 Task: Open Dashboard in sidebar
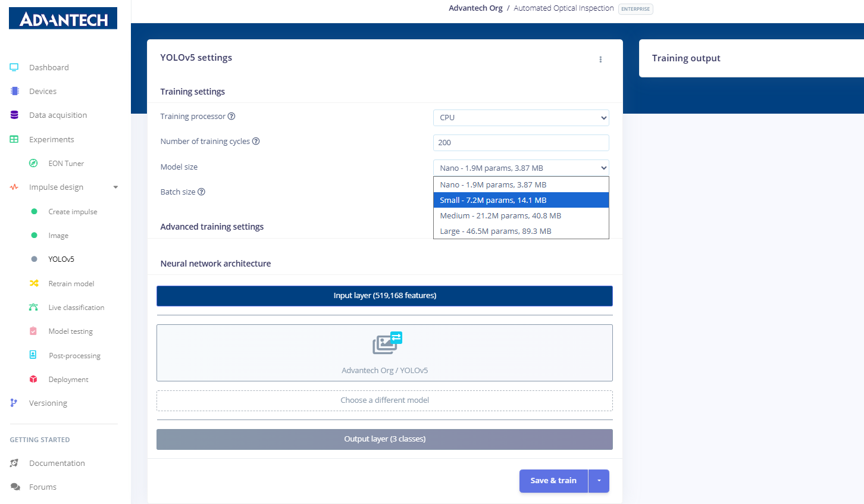click(49, 67)
